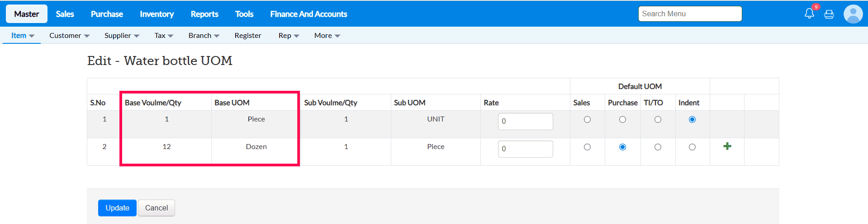The image size is (868, 224).
Task: Open the Tax dropdown menu
Action: click(164, 35)
